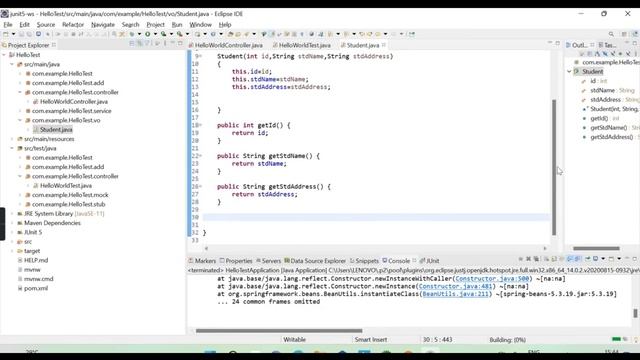Select HelloWorldTest.java in Project Explorer
Viewport: 640px width, 360px height.
click(66, 185)
